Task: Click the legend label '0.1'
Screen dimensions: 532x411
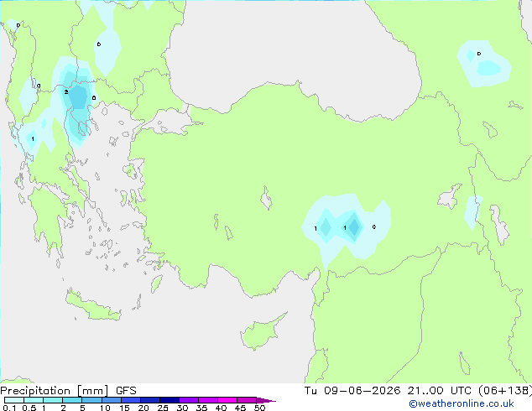Action: 9,408
